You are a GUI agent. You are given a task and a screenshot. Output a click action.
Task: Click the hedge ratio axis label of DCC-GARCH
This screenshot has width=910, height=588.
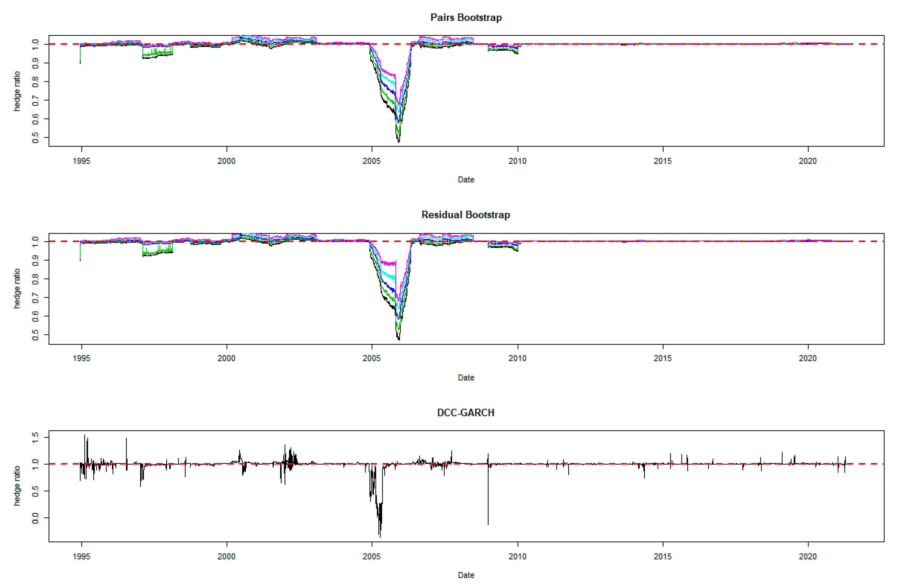tap(17, 486)
